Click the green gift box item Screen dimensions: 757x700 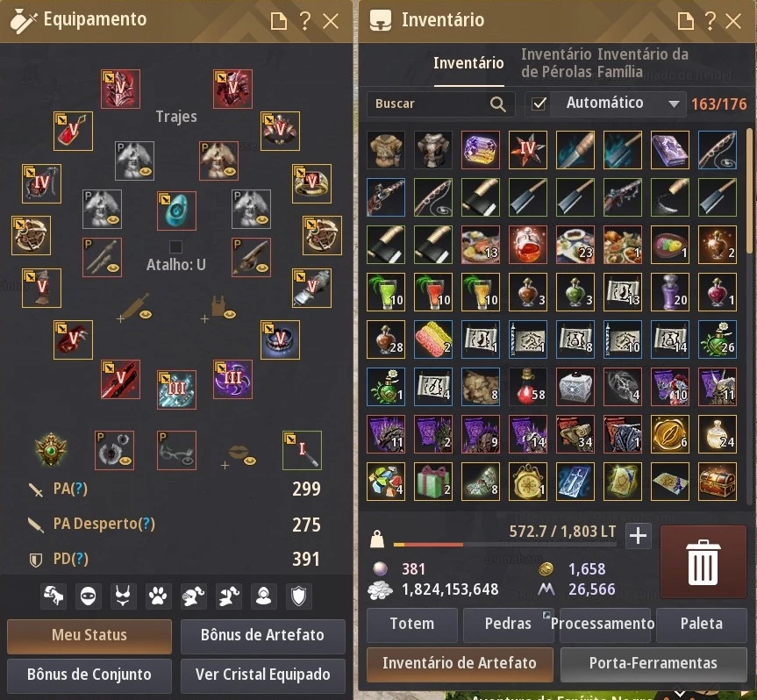pyautogui.click(x=433, y=482)
